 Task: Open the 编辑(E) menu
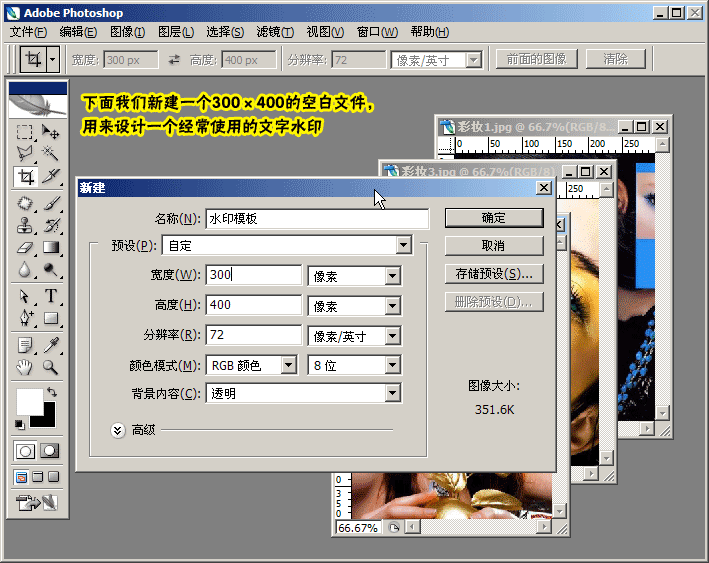click(78, 32)
